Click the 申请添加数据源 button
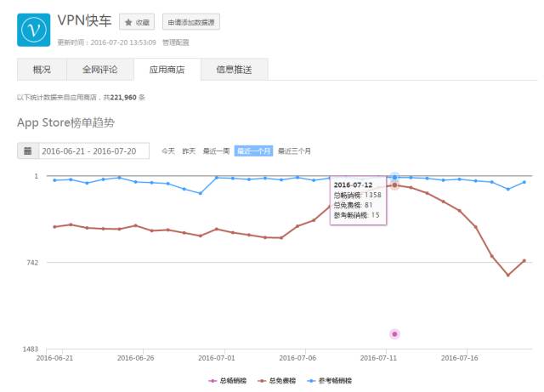544x392 pixels. coord(191,22)
